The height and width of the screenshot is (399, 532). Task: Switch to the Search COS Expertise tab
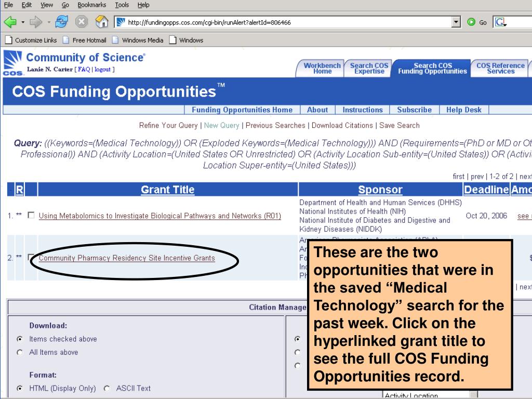[369, 68]
